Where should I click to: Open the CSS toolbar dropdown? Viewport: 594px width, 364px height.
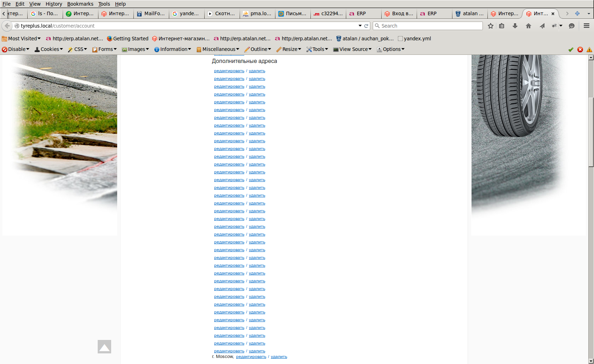[78, 49]
